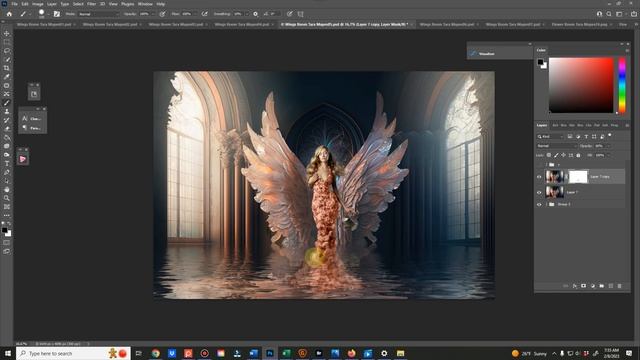Open the pink plugin floating panel icon
This screenshot has width=640, height=360.
click(x=23, y=159)
